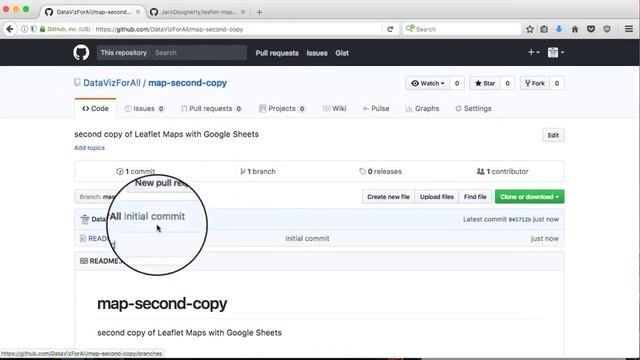Close the DataVizForAll browser tab
The height and width of the screenshot is (360, 640).
(138, 12)
